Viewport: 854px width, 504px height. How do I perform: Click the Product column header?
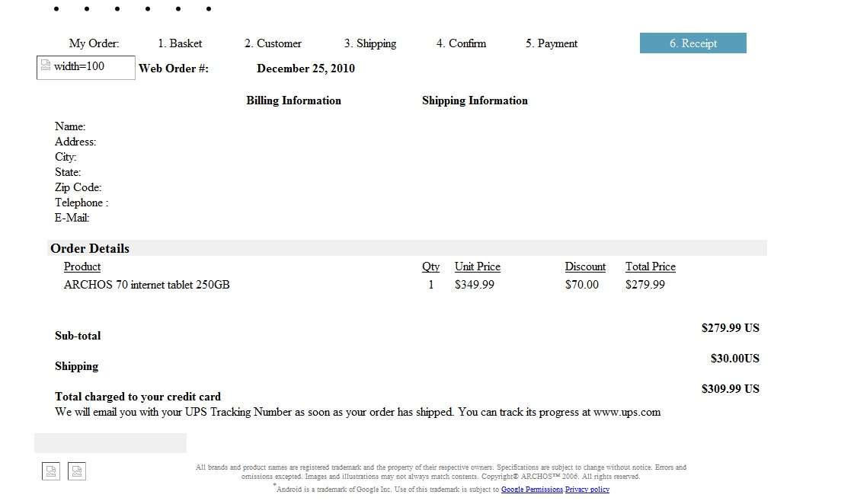[x=82, y=266]
